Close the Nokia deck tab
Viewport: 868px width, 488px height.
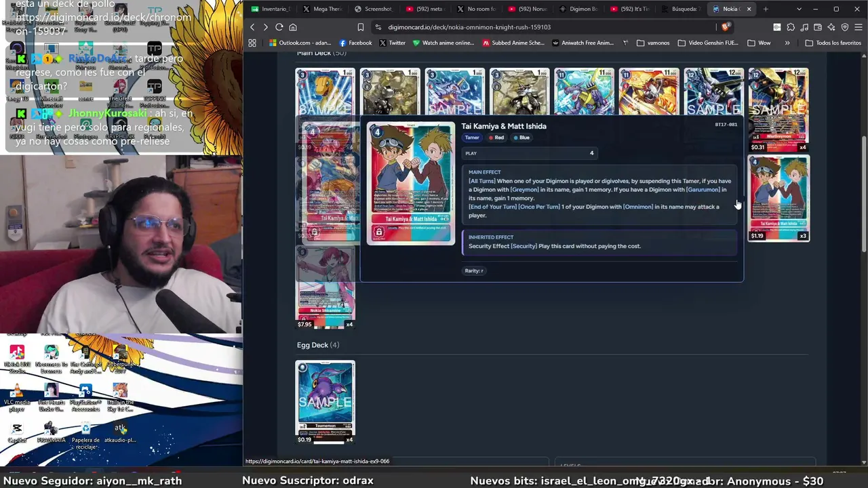click(749, 9)
